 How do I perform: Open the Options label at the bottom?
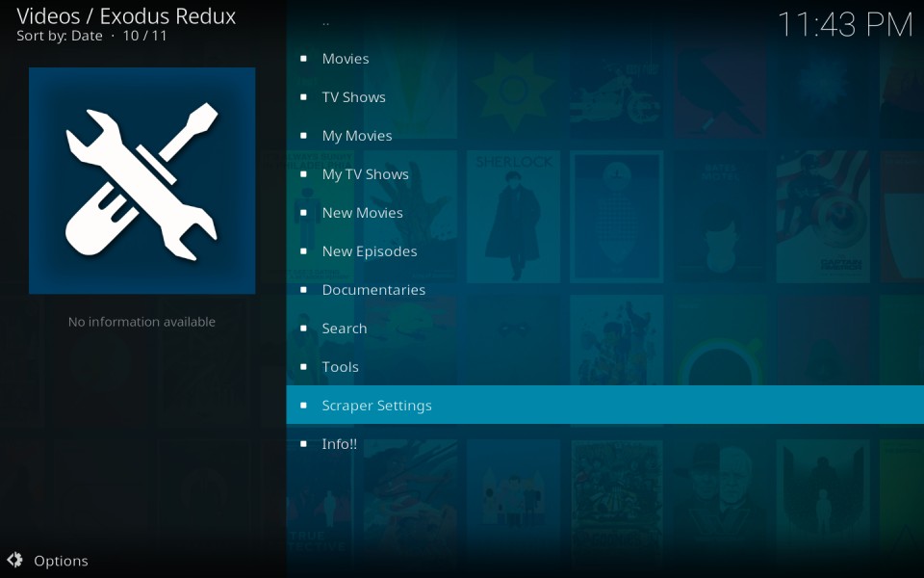pyautogui.click(x=61, y=561)
